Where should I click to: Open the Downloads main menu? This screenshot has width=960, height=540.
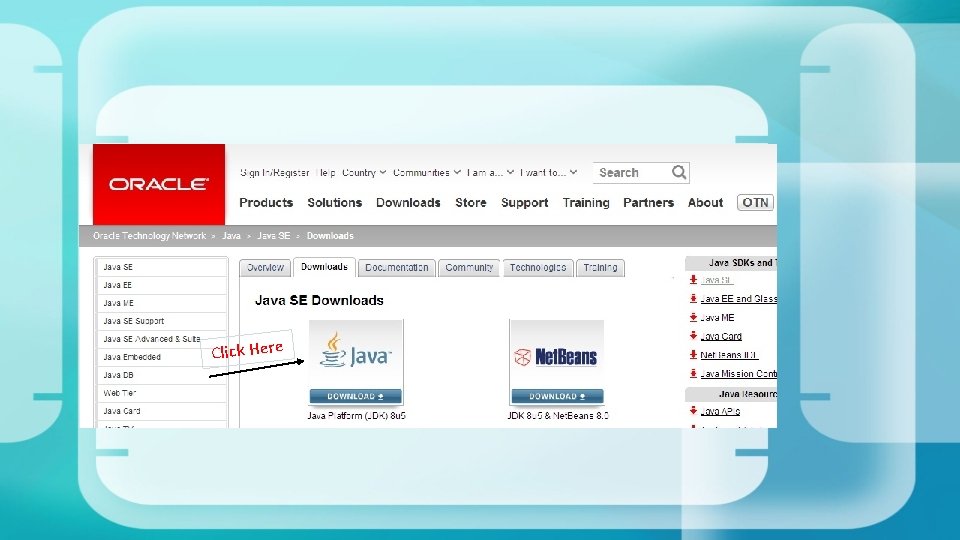pyautogui.click(x=408, y=203)
